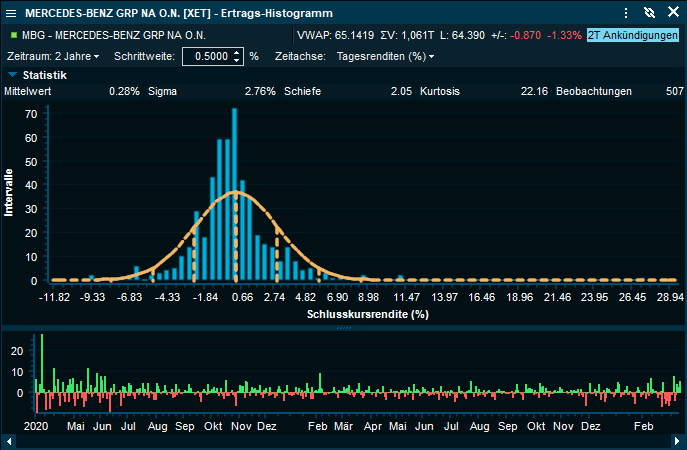Open the Tagesrenditen (%) time axis dropdown
This screenshot has width=687, height=450.
pos(385,56)
